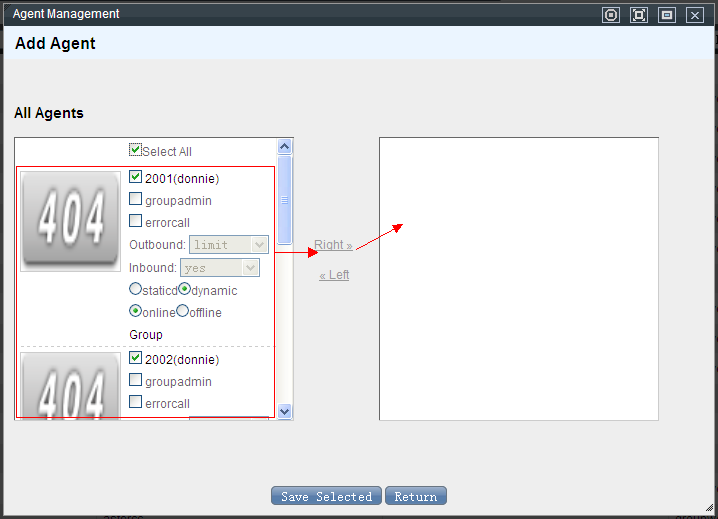718x519 pixels.
Task: Close the Agent Management dialog
Action: coord(694,15)
